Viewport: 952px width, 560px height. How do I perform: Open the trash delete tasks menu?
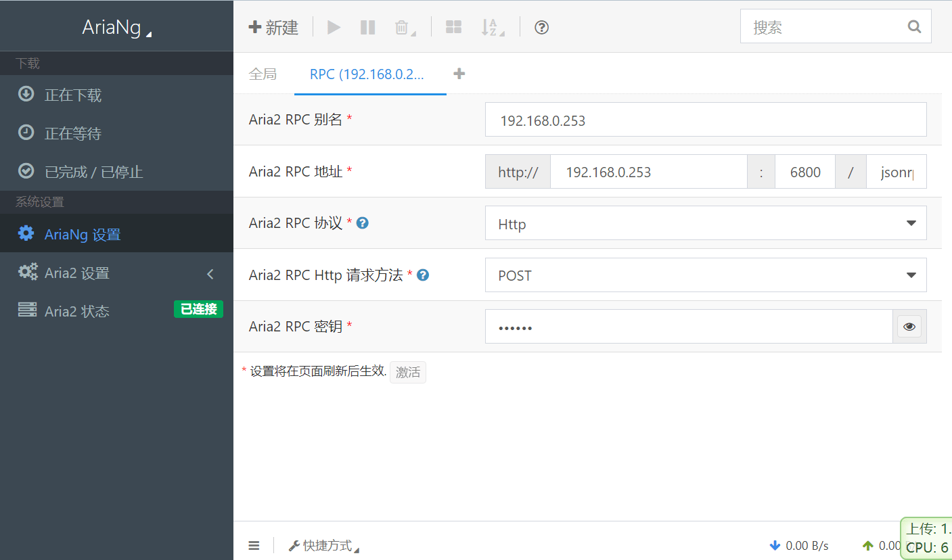(405, 28)
